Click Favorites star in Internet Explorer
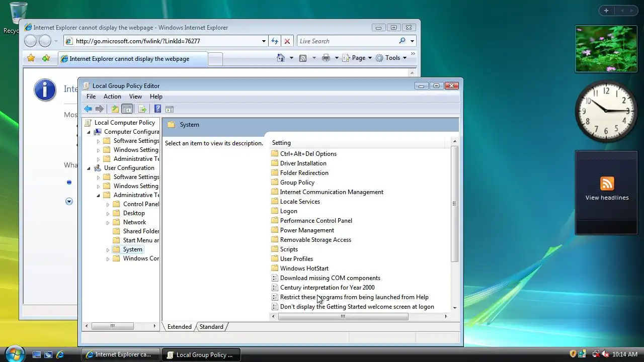Image resolution: width=644 pixels, height=362 pixels. [31, 58]
